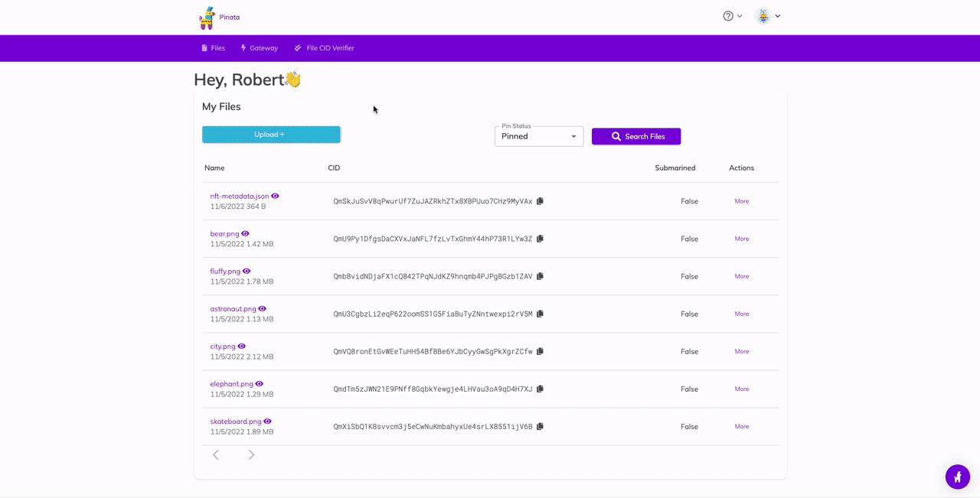Viewport: 980px width, 498px height.
Task: Go to the next page of files
Action: (x=251, y=455)
